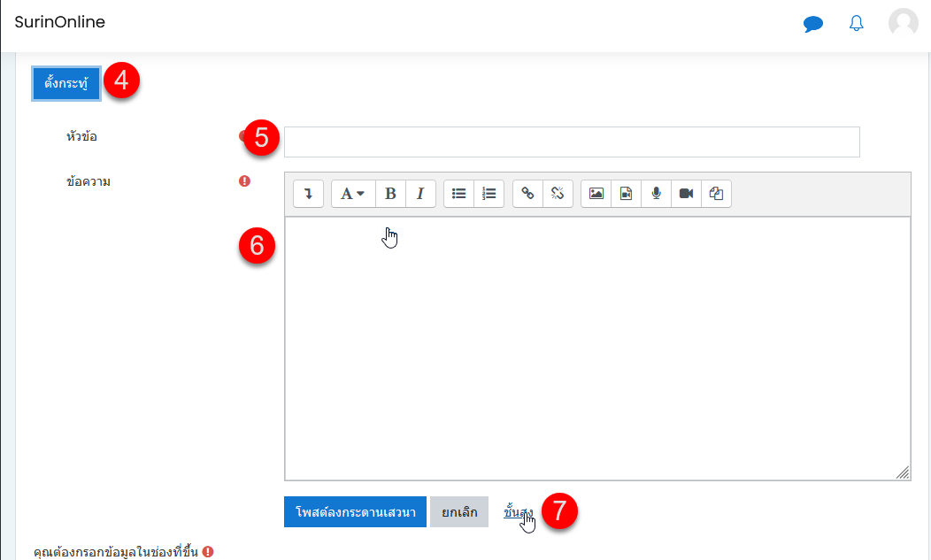Screen dimensions: 931x560
Task: Record audio with the microphone icon
Action: tap(656, 194)
